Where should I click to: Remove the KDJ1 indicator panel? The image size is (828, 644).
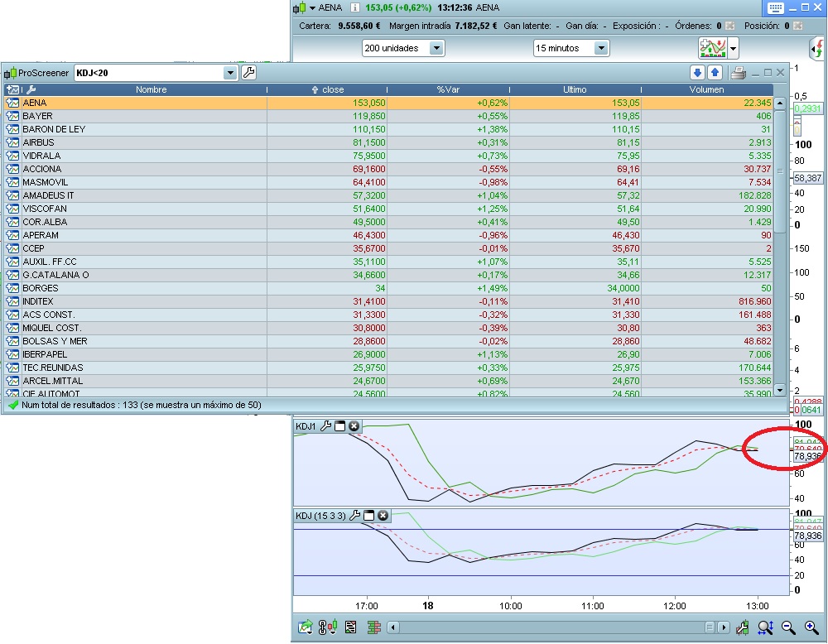tap(354, 426)
